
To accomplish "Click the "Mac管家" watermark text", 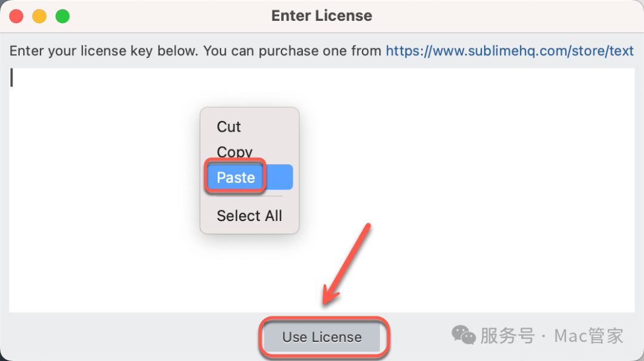I will click(x=589, y=335).
